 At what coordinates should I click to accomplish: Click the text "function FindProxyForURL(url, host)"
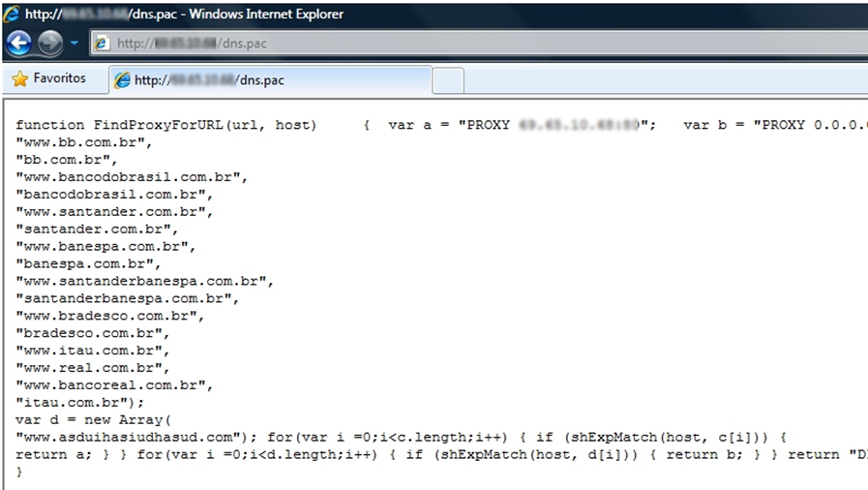166,125
